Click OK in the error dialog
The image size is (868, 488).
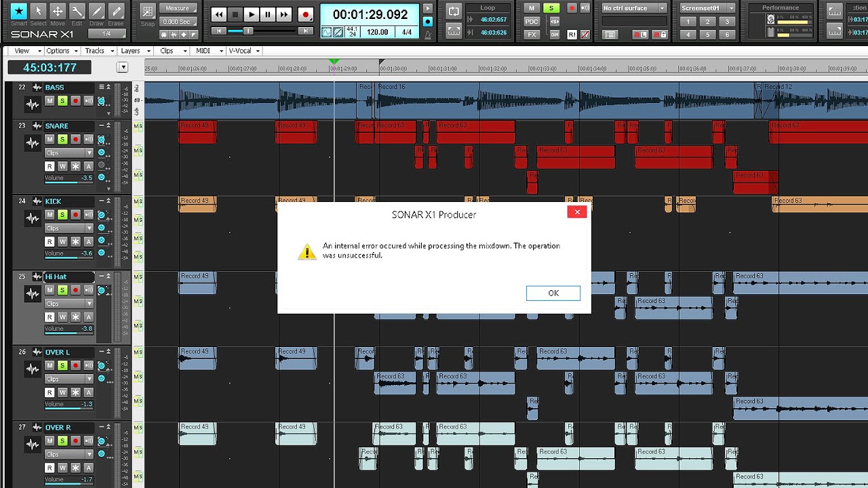point(553,293)
